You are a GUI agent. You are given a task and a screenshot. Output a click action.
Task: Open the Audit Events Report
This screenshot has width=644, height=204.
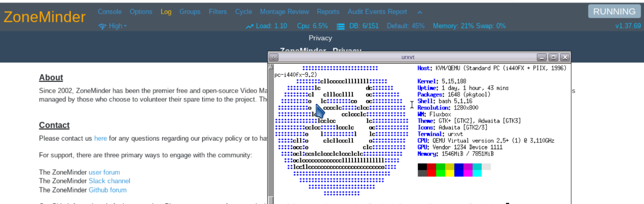pos(377,11)
